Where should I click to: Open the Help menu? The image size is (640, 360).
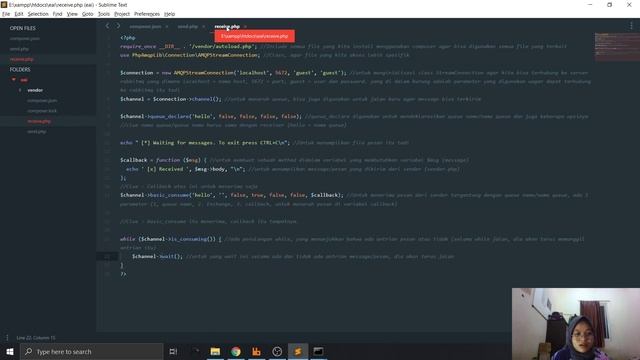(x=169, y=14)
